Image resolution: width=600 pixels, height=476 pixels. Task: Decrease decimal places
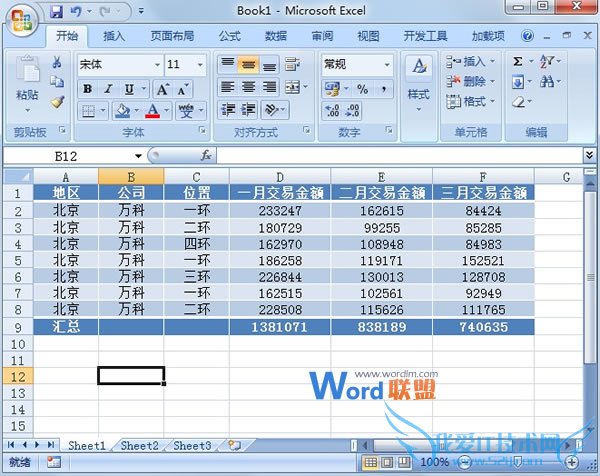coord(352,111)
